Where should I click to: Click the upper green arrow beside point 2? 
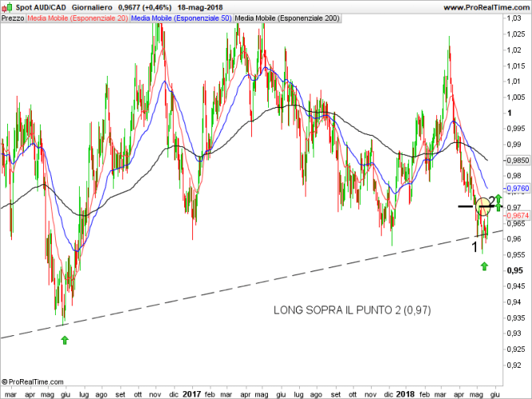[499, 197]
